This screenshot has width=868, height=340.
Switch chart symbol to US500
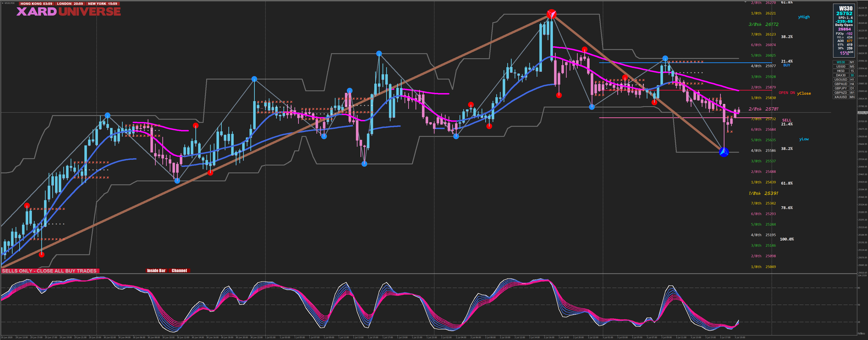pyautogui.click(x=840, y=66)
